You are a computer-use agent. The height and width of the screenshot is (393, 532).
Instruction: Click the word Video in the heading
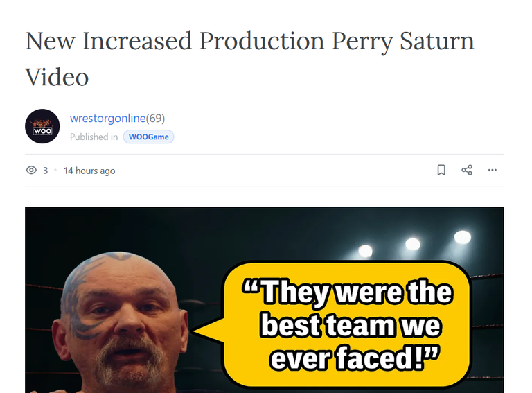point(57,77)
